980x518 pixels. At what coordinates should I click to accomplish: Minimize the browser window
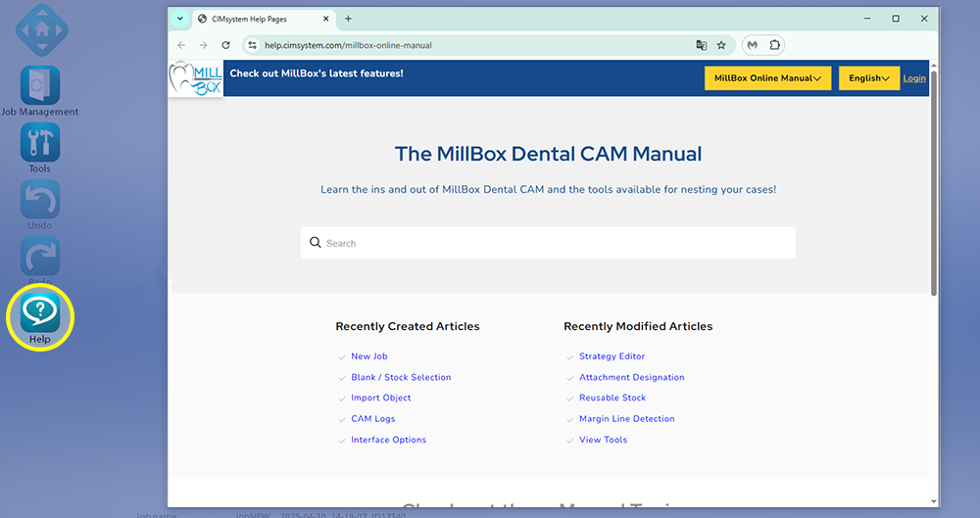[x=867, y=19]
